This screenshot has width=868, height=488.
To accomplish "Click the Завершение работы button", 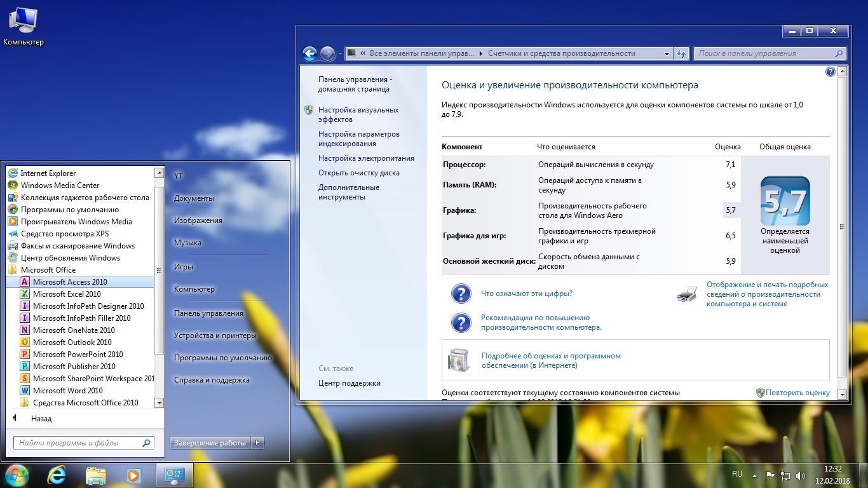I will point(210,443).
